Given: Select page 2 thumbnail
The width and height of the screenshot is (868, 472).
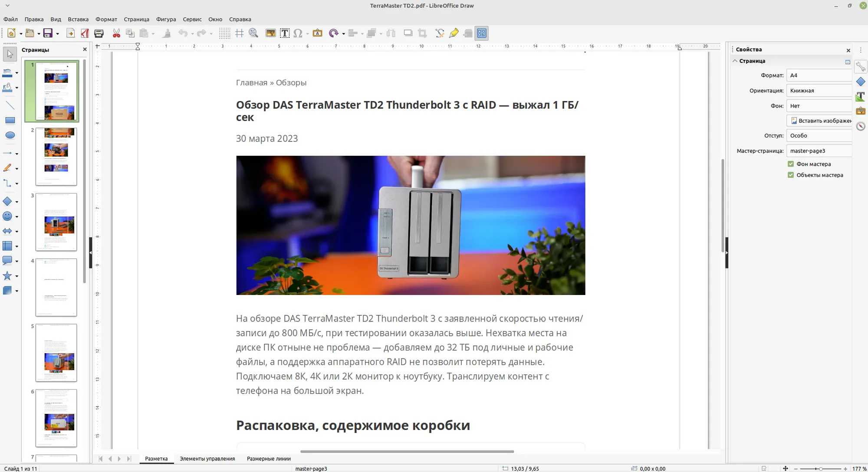Looking at the screenshot, I should click(56, 157).
